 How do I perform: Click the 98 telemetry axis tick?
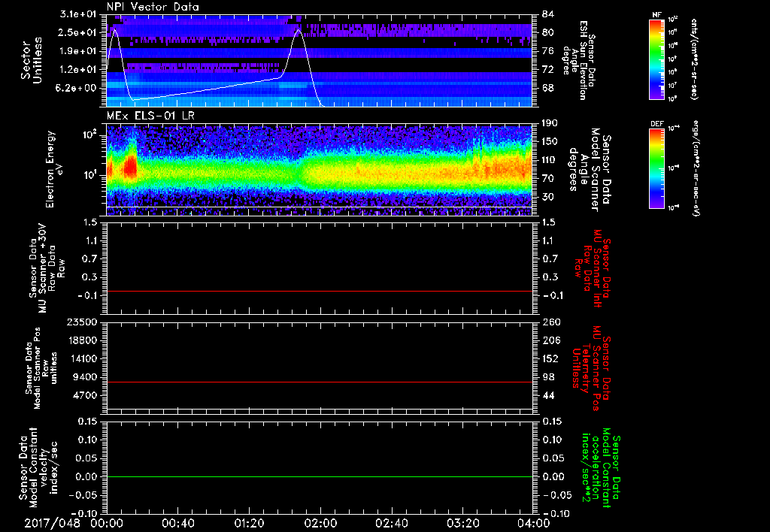[548, 377]
